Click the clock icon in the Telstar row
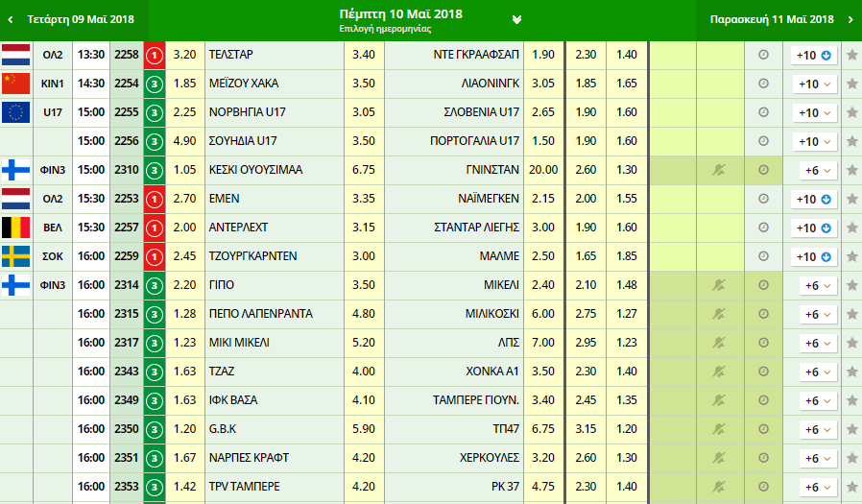 763,56
